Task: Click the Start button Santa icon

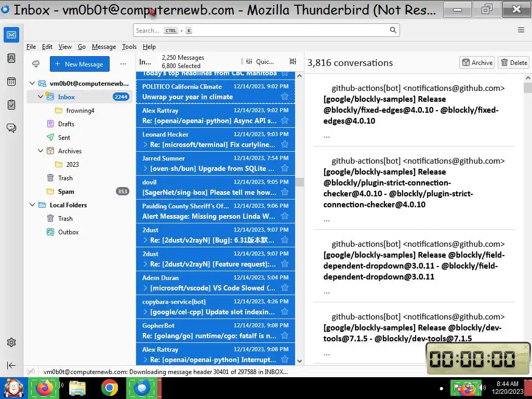Action: (x=13, y=388)
